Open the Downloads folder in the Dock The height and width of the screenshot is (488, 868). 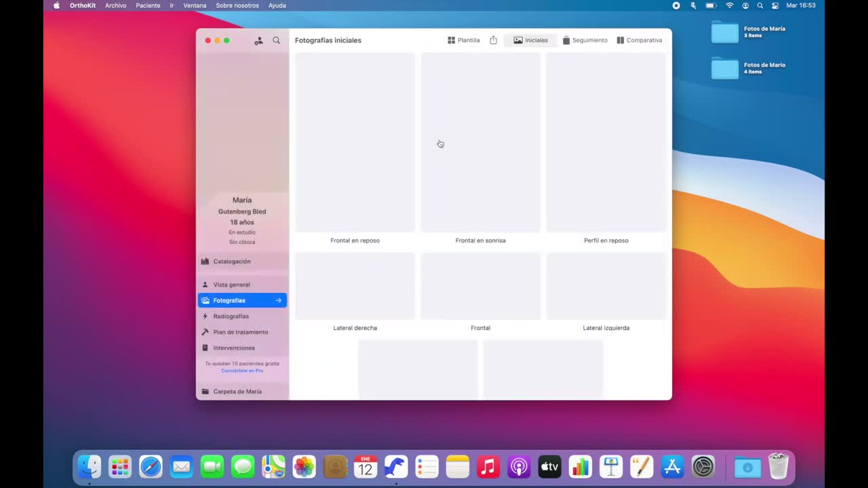tap(747, 467)
